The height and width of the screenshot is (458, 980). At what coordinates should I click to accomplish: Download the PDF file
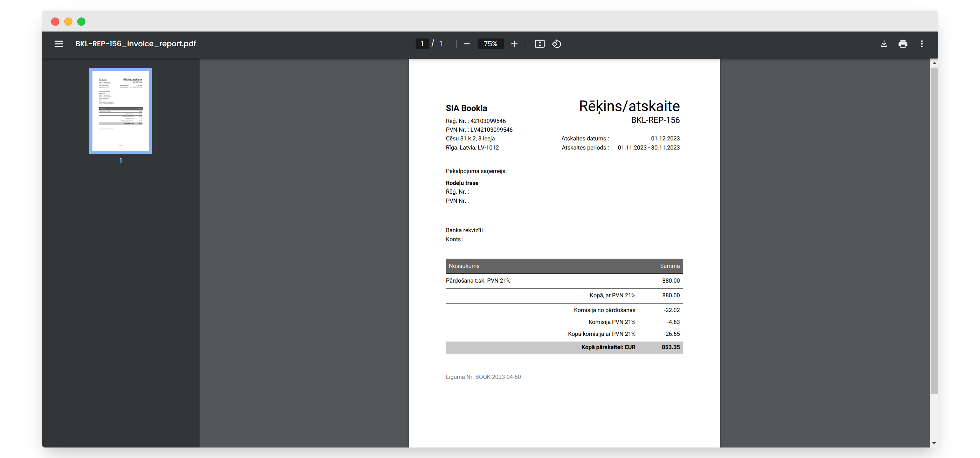coord(884,44)
